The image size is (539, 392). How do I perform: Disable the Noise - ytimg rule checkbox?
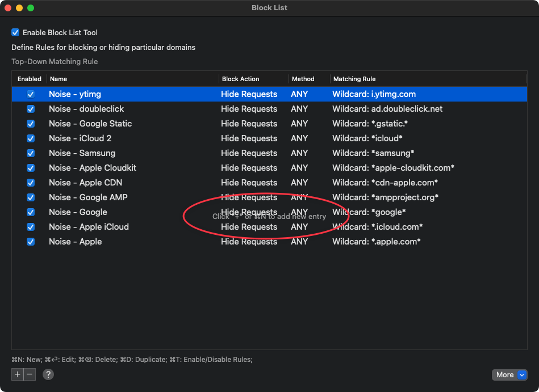[31, 94]
